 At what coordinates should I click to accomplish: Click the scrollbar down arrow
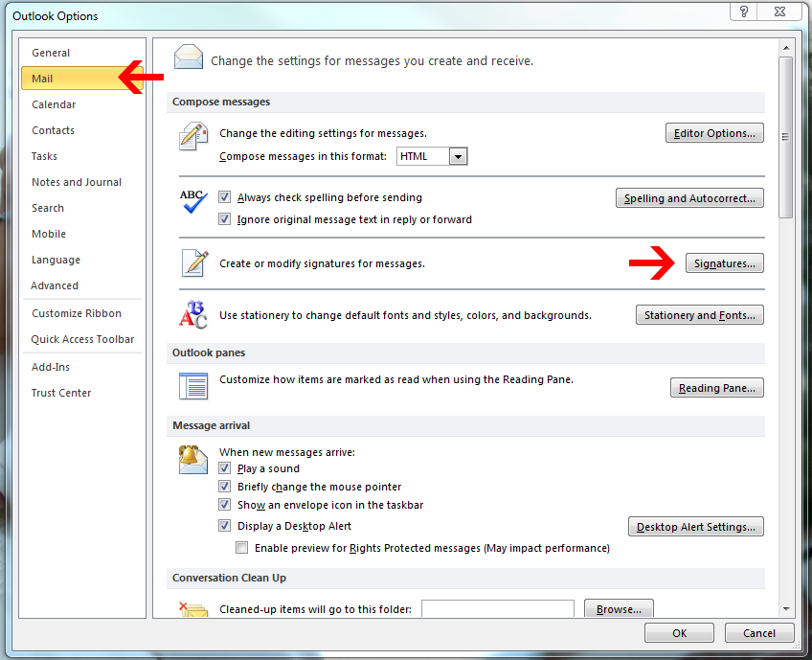coord(785,608)
